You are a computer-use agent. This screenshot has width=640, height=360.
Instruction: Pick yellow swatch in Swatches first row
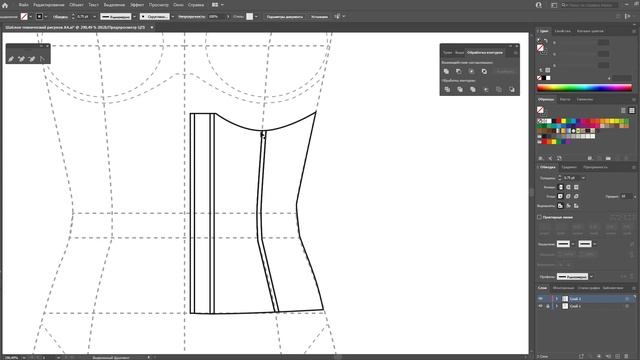[x=564, y=121]
